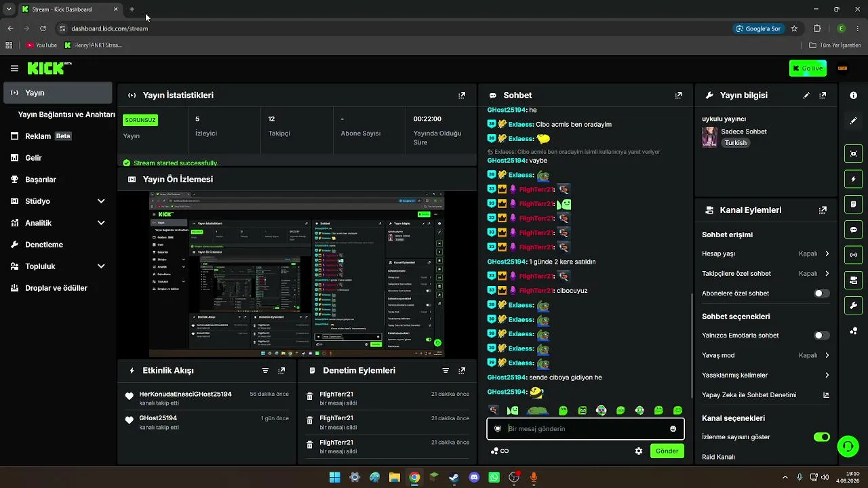
Task: Turn off İzlenme sayısını göster switch
Action: (x=821, y=437)
